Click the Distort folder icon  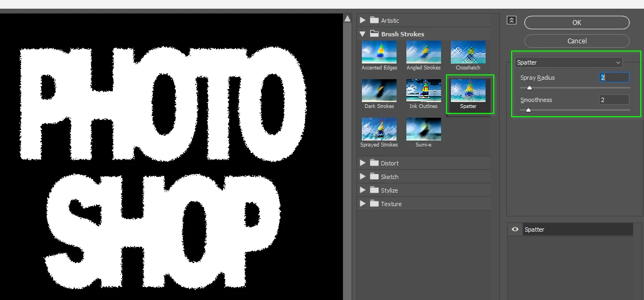click(374, 163)
